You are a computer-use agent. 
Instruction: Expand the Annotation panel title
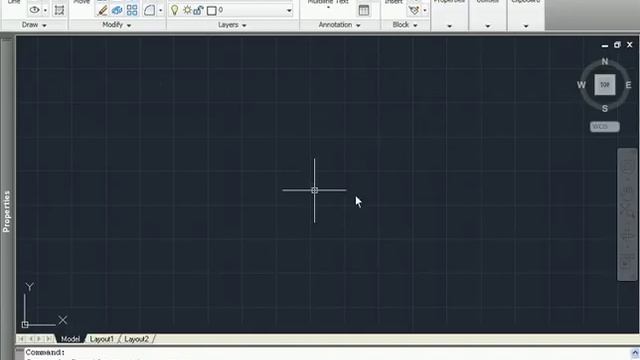pos(340,25)
